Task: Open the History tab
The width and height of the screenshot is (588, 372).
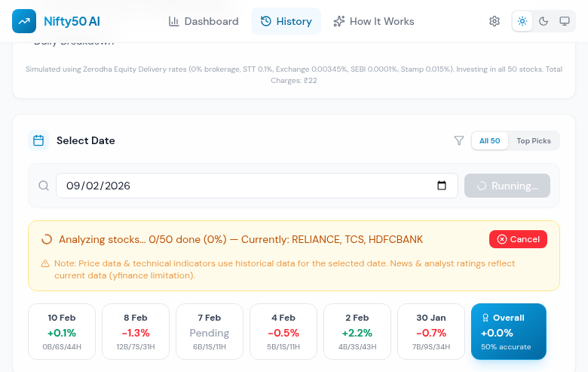Action: 286,21
